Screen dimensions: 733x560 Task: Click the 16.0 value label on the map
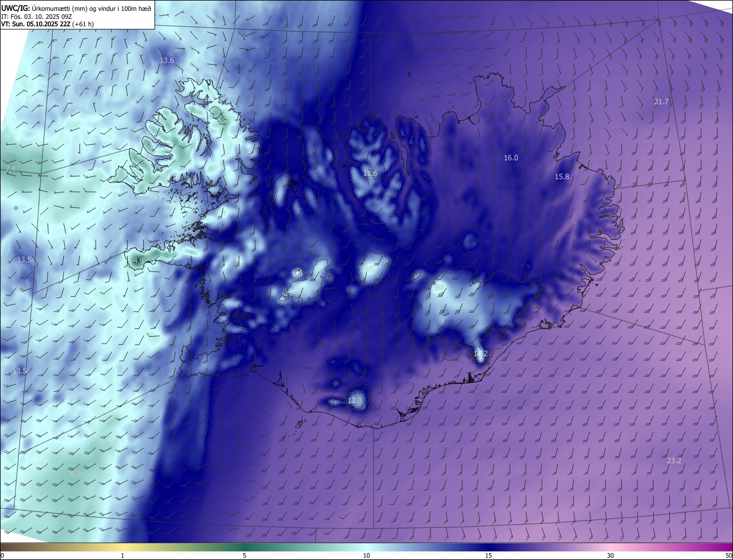[x=511, y=158]
